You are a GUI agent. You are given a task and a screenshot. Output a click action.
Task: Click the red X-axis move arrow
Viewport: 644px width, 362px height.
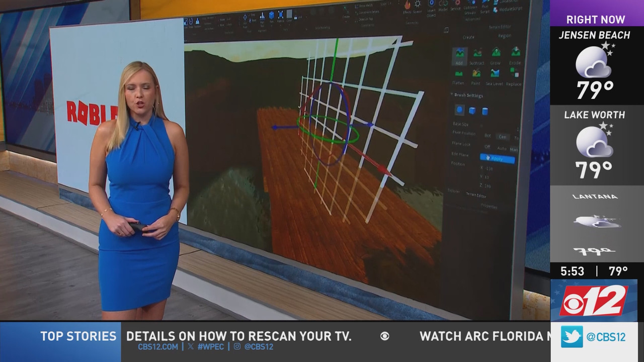383,169
